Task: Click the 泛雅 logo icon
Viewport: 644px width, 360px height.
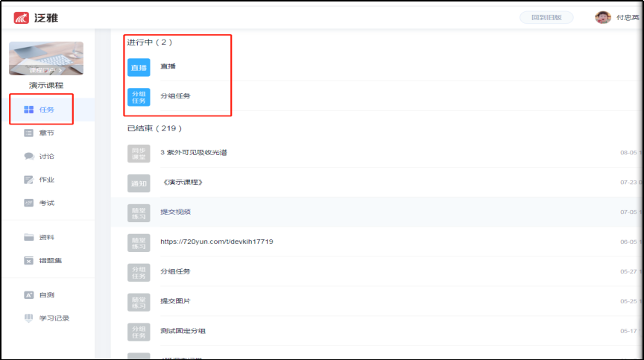Action: coord(21,17)
